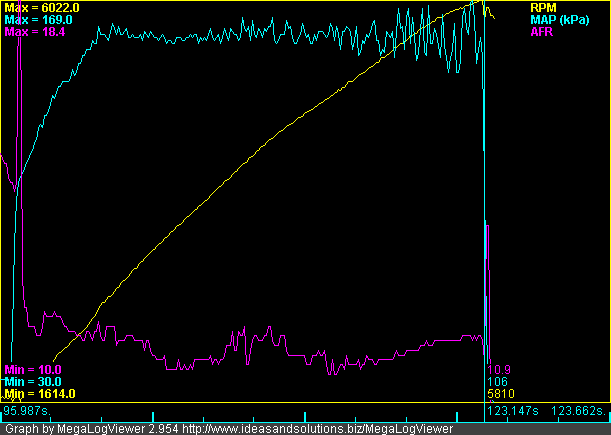
Task: Click the AFR legend label
Action: coord(542,32)
